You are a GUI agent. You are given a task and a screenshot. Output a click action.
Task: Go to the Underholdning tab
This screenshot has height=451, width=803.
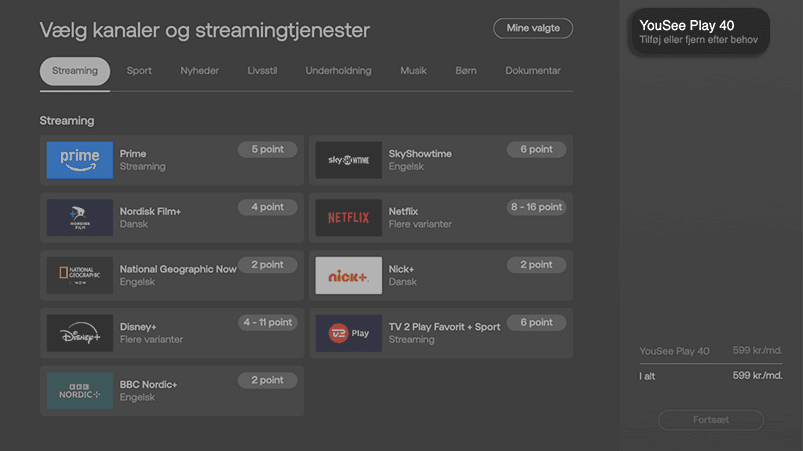338,71
